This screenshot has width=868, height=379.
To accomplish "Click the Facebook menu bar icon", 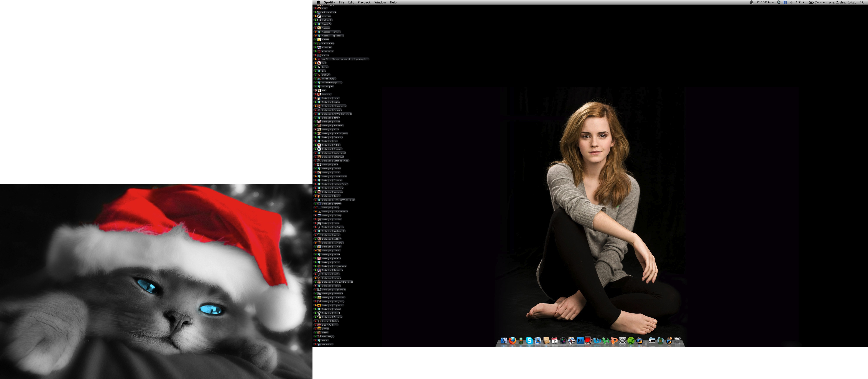I will coord(785,2).
